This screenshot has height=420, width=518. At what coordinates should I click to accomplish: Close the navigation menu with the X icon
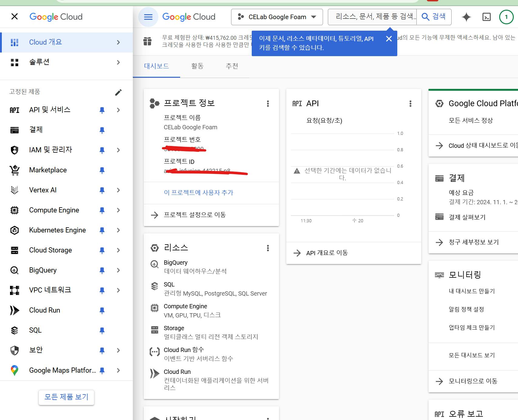[15, 16]
